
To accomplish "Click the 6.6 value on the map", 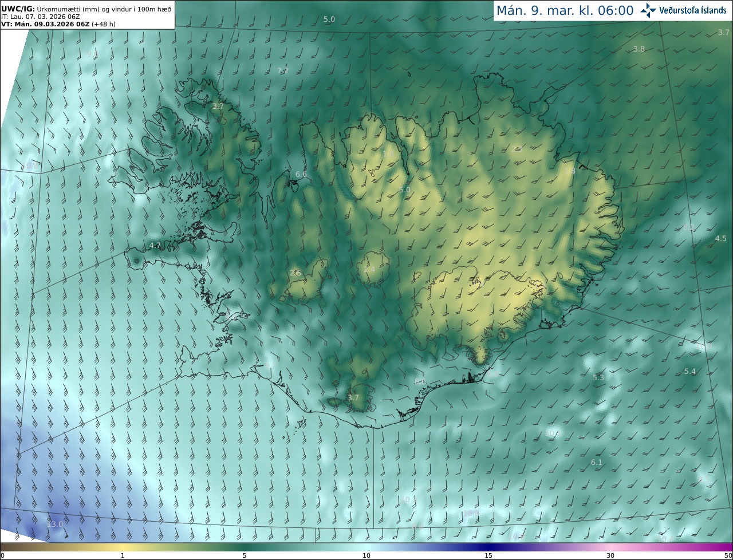I will coord(301,174).
